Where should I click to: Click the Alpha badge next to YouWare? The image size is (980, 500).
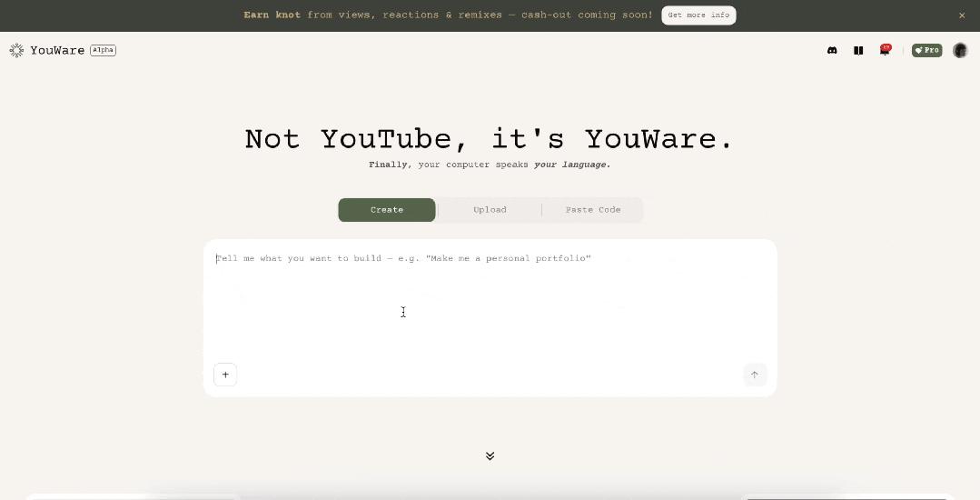pyautogui.click(x=103, y=50)
